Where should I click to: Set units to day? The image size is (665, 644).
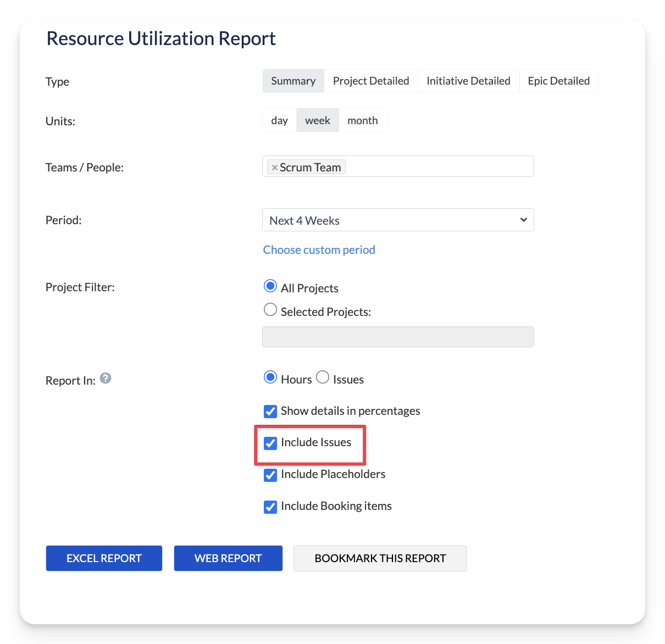coord(279,120)
